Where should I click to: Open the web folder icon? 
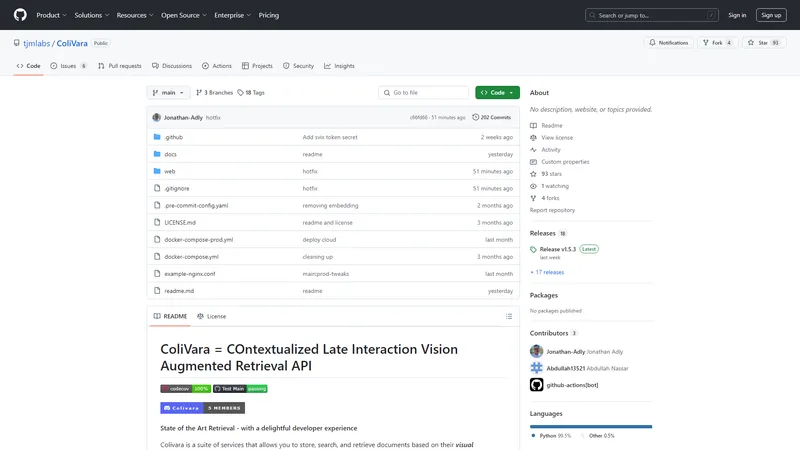157,171
